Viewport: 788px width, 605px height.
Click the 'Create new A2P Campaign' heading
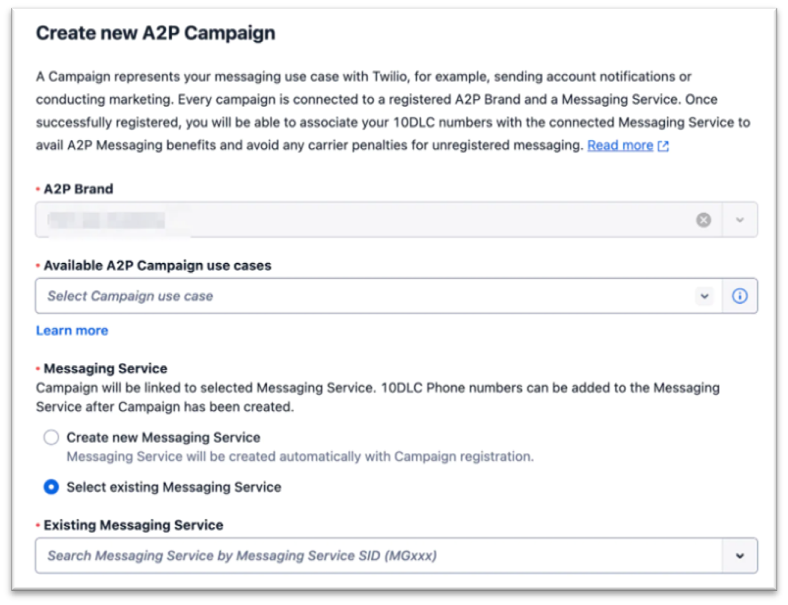click(155, 33)
